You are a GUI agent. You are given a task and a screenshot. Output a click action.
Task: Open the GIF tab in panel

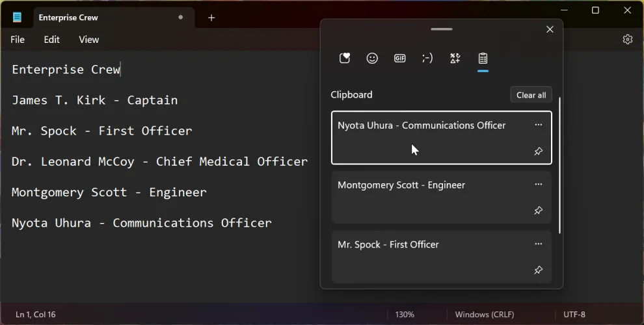click(399, 58)
